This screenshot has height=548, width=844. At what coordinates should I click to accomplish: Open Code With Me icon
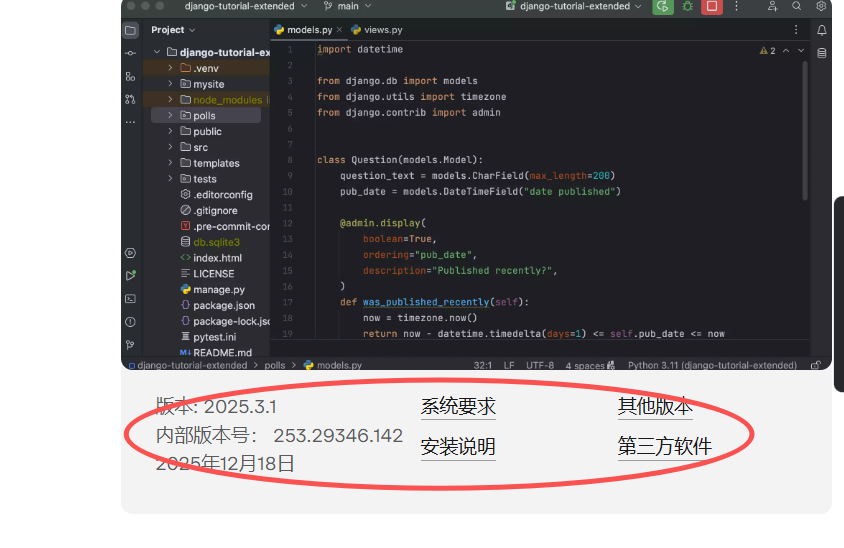772,6
